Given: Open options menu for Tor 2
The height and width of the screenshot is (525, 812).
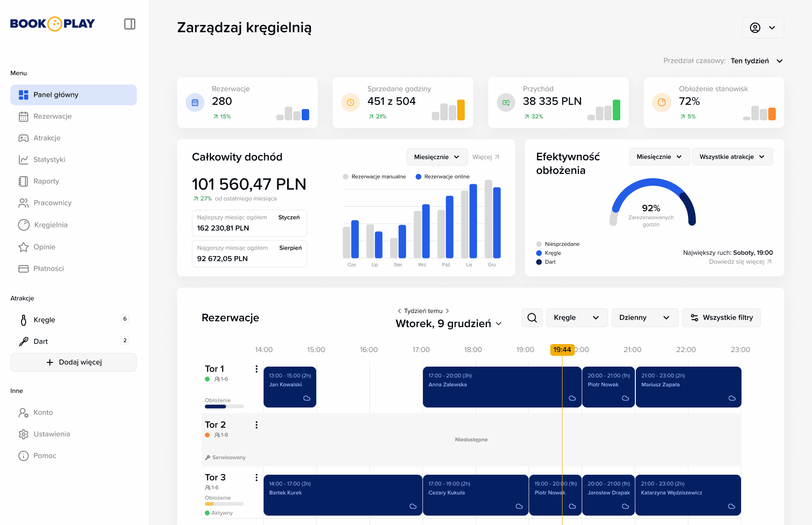Looking at the screenshot, I should click(x=257, y=424).
